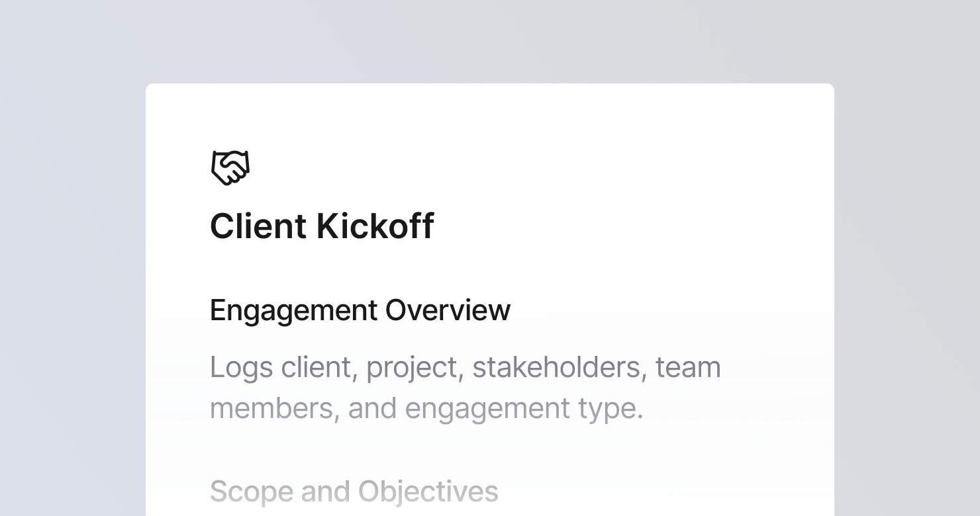Click the gray background outside the card

tap(73, 265)
